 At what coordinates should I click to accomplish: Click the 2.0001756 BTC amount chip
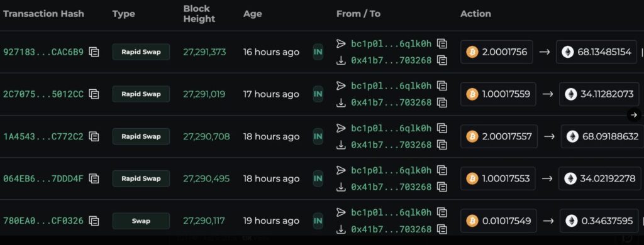497,52
